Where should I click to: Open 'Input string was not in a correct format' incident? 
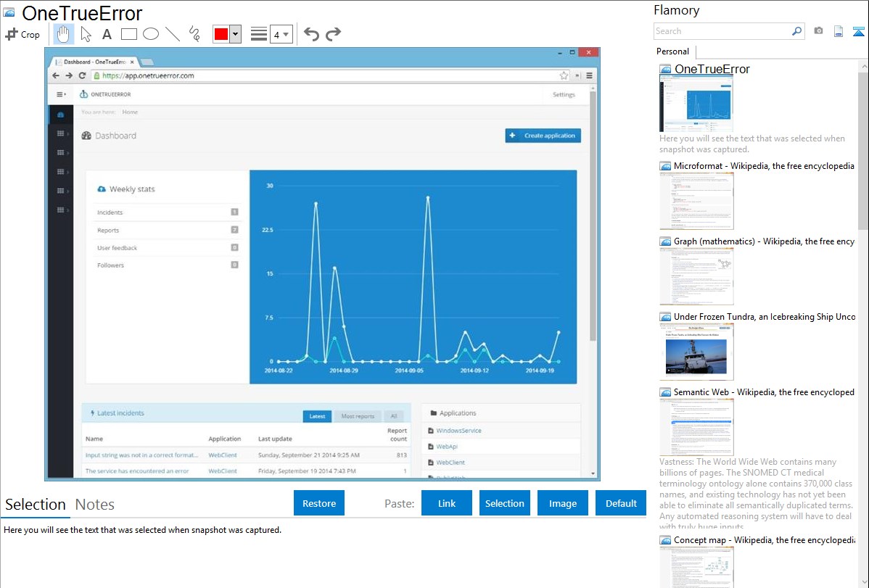point(141,455)
